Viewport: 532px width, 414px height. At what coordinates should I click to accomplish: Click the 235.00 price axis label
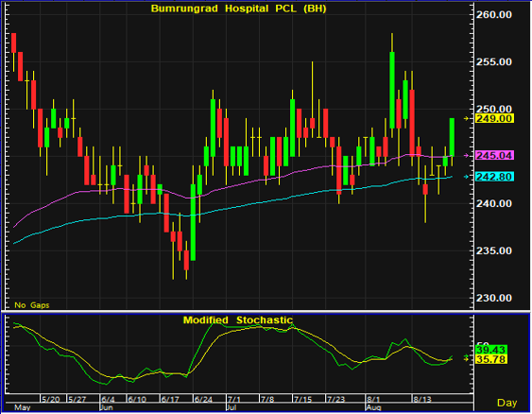click(493, 250)
